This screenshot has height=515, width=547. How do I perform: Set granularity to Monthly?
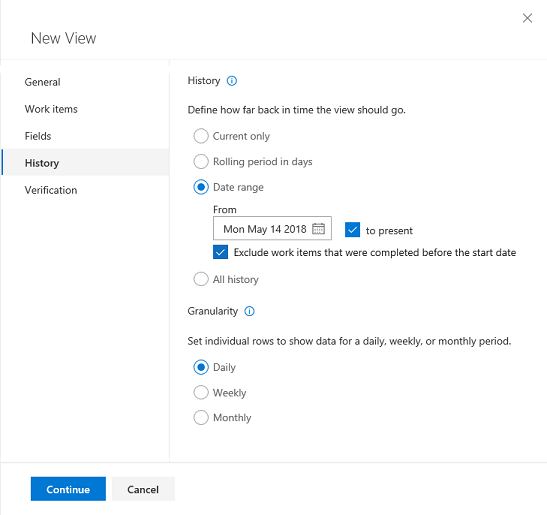tap(201, 418)
